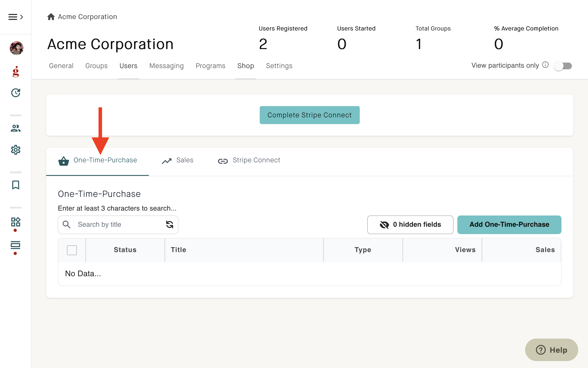588x368 pixels.
Task: Click the large 'Acme Corporation' page title
Action: pyautogui.click(x=110, y=44)
